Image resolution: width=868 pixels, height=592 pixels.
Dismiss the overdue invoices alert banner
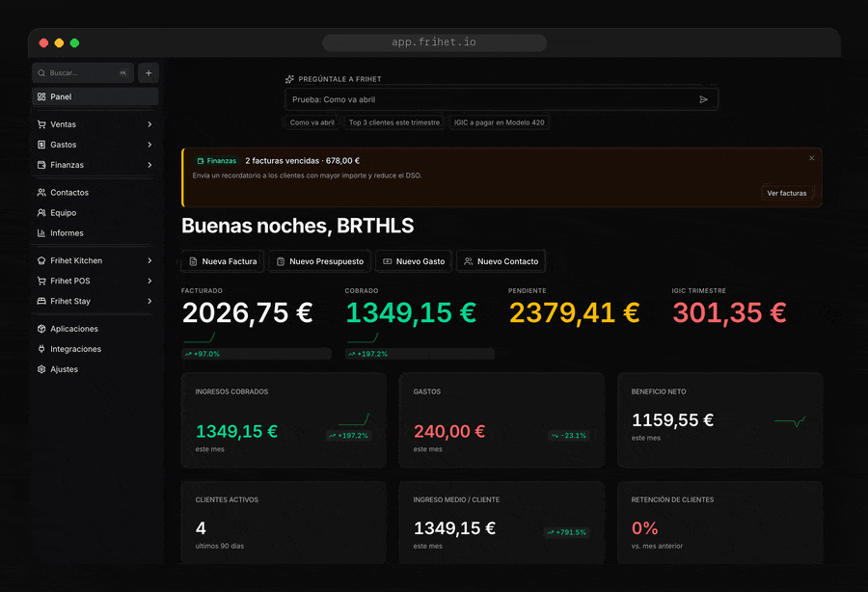coord(811,158)
